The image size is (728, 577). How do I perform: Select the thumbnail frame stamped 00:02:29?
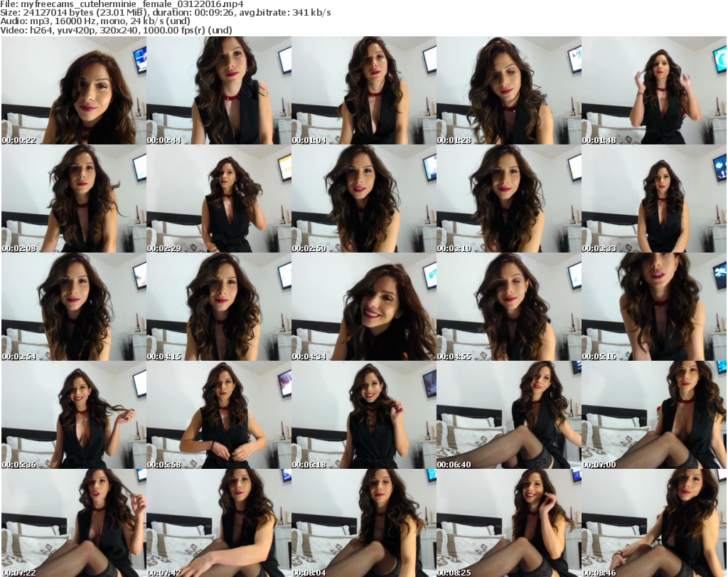click(219, 198)
